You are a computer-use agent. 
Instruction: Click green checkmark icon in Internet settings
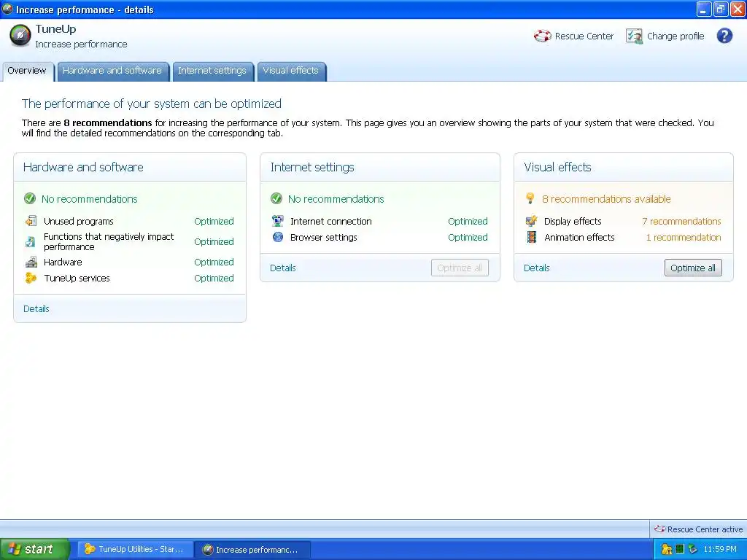(276, 198)
